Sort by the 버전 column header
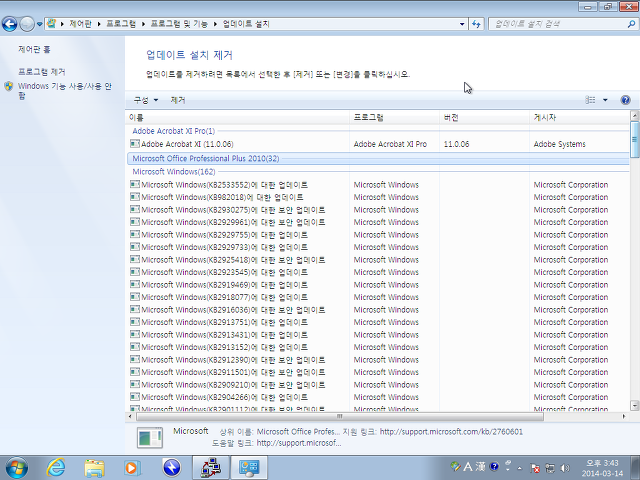The width and height of the screenshot is (640, 480). pos(484,118)
